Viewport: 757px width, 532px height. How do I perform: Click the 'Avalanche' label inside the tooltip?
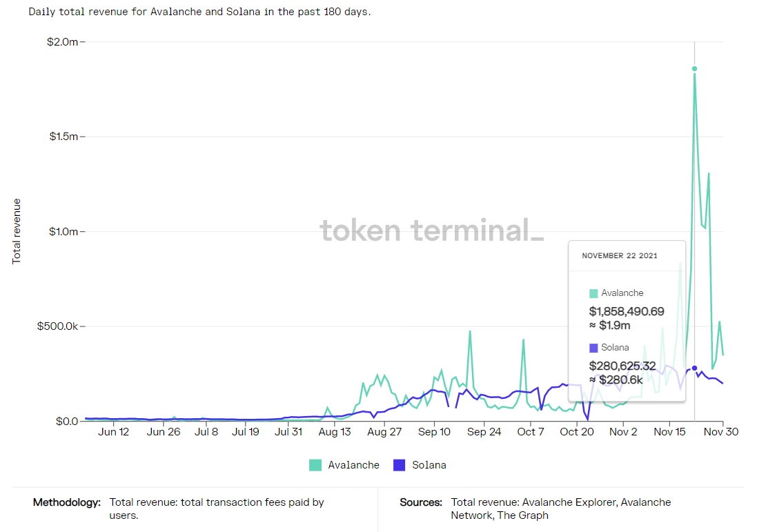[x=622, y=293]
